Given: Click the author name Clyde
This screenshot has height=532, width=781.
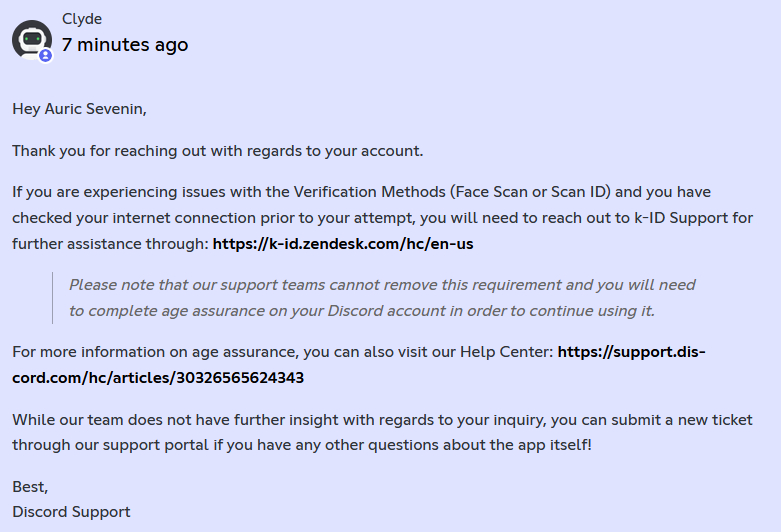Looking at the screenshot, I should [x=81, y=19].
